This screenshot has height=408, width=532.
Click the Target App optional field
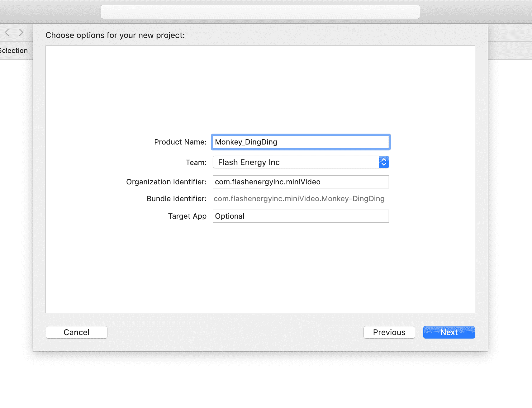click(301, 216)
